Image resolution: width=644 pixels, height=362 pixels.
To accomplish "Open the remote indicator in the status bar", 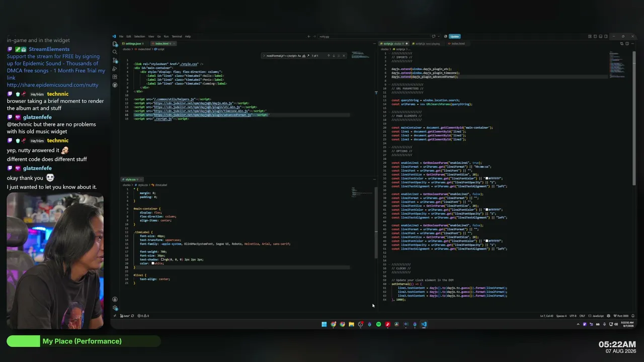I will (115, 316).
